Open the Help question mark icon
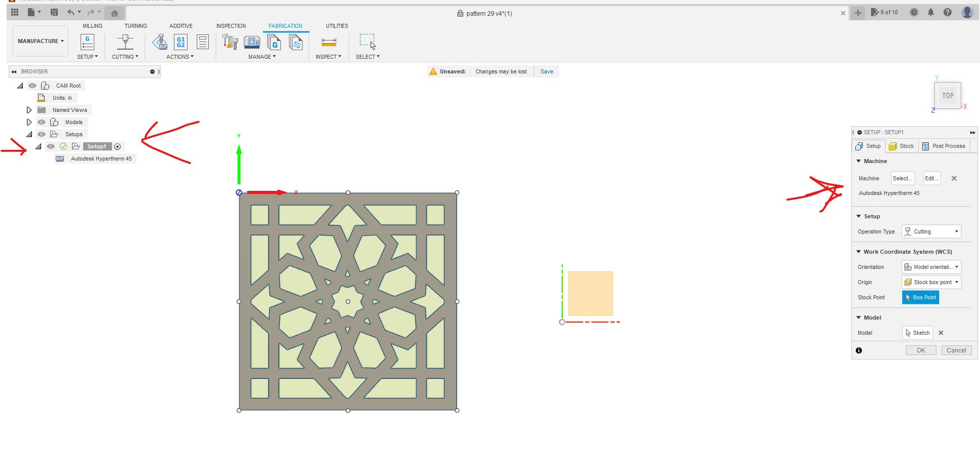Image resolution: width=980 pixels, height=470 pixels. [948, 12]
